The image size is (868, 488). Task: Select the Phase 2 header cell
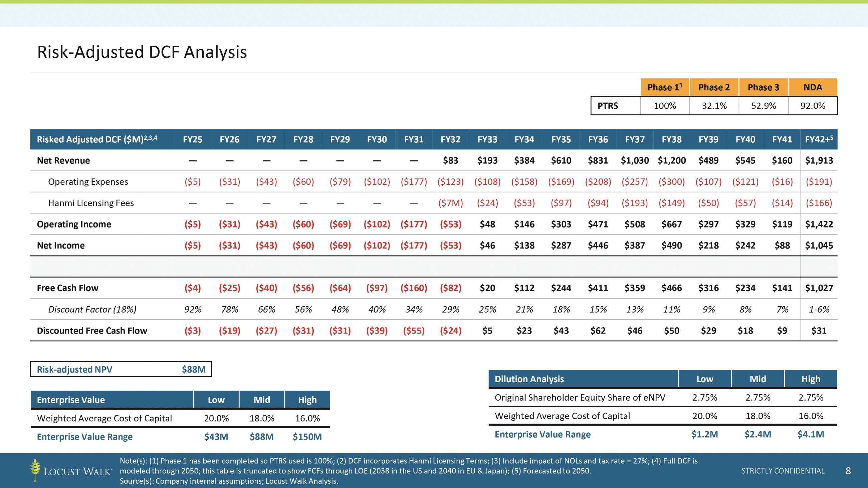714,87
